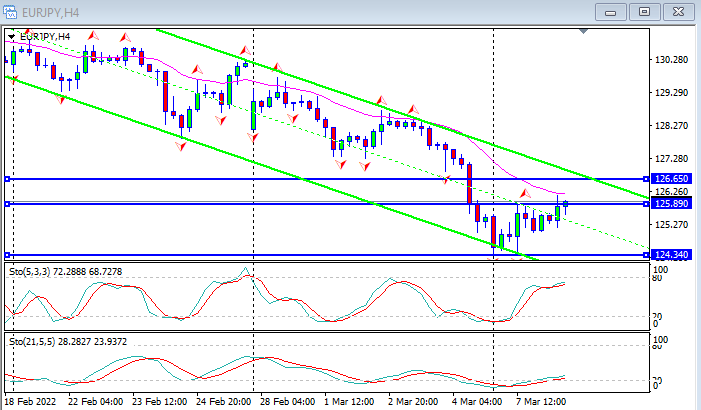The image size is (701, 410).
Task: Click the 124.340 price level tag
Action: 668,255
